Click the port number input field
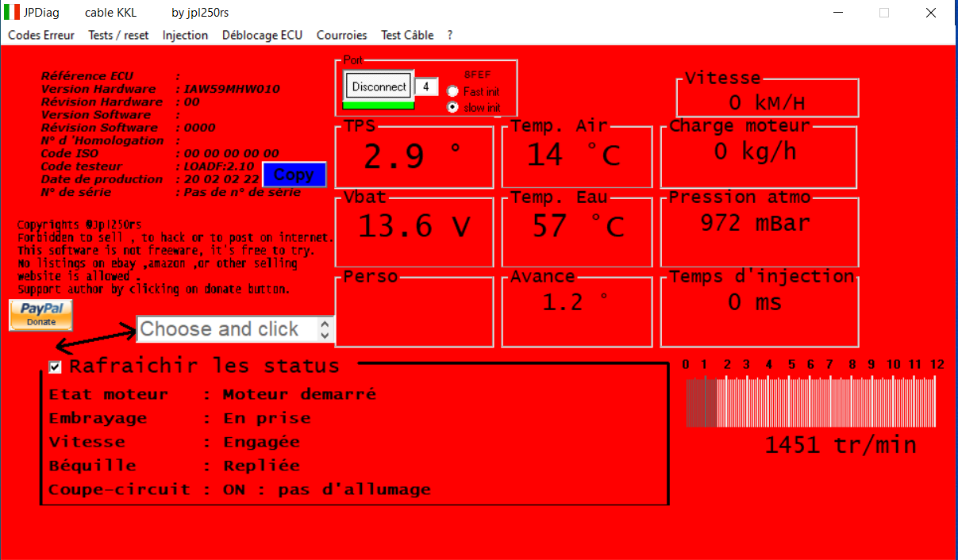Image resolution: width=958 pixels, height=560 pixels. (x=426, y=86)
